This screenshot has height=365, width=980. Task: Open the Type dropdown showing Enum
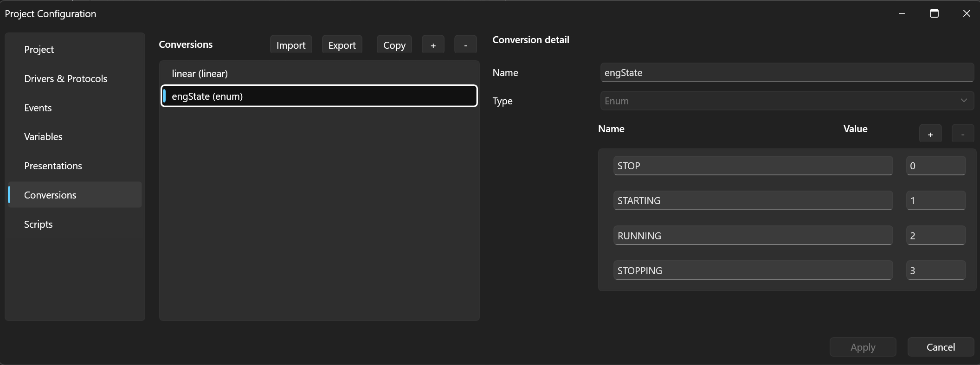[787, 101]
